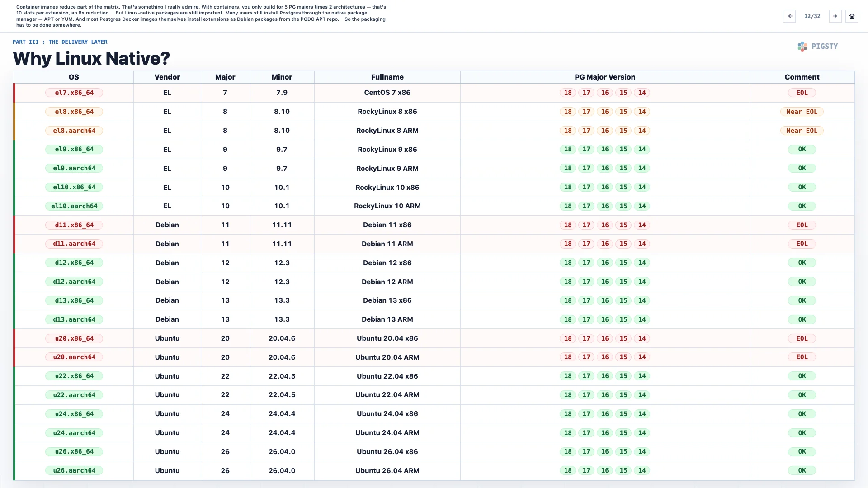Click the u24.x86_64 OS badge

(x=74, y=414)
